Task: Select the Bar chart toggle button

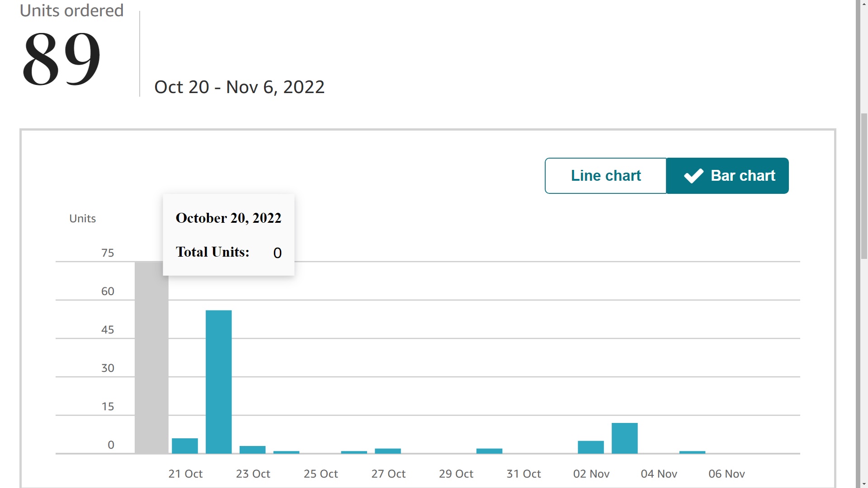Action: pos(727,176)
